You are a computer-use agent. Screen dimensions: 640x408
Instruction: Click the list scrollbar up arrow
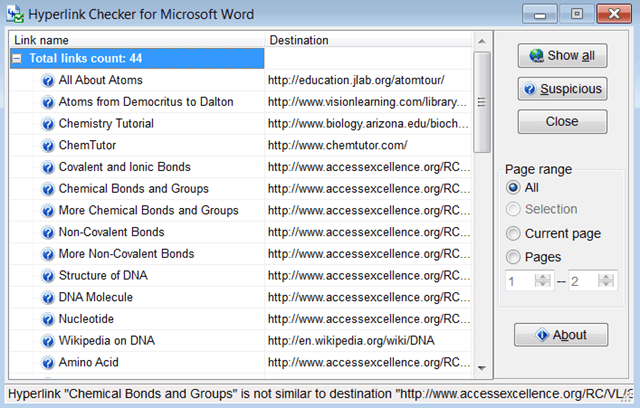pyautogui.click(x=482, y=41)
